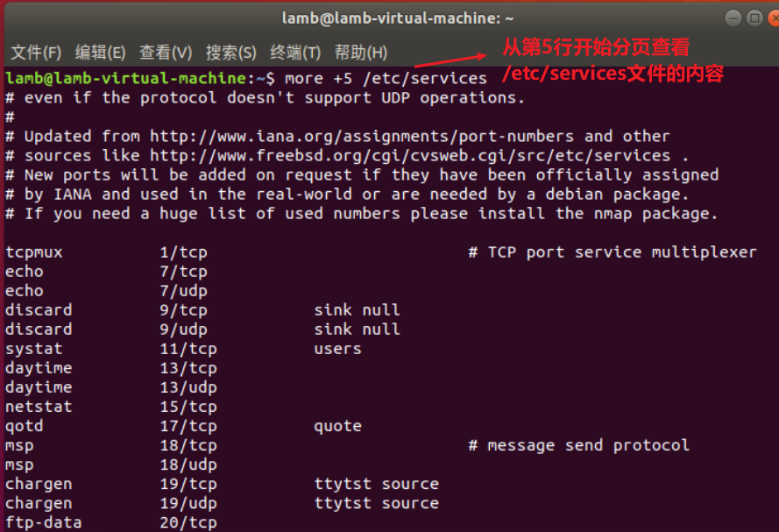Screen dimensions: 779x532
Task: Open the 终端(T) menu
Action: coord(295,53)
